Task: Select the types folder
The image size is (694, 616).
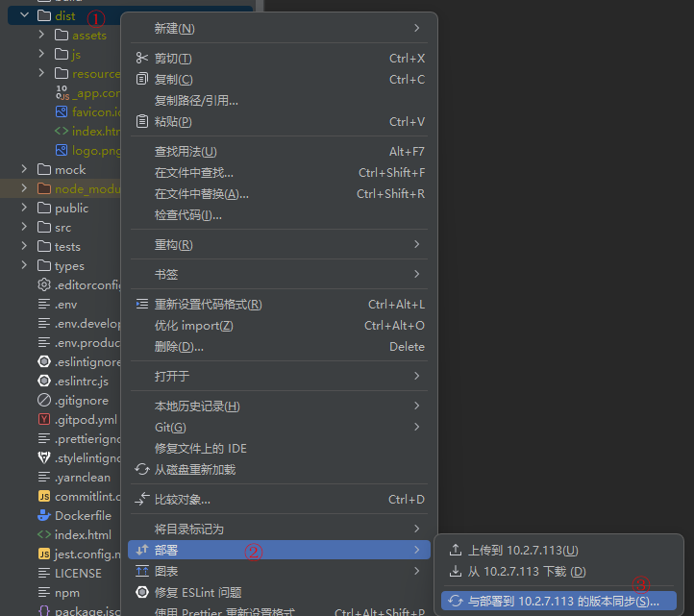Action: click(x=69, y=265)
